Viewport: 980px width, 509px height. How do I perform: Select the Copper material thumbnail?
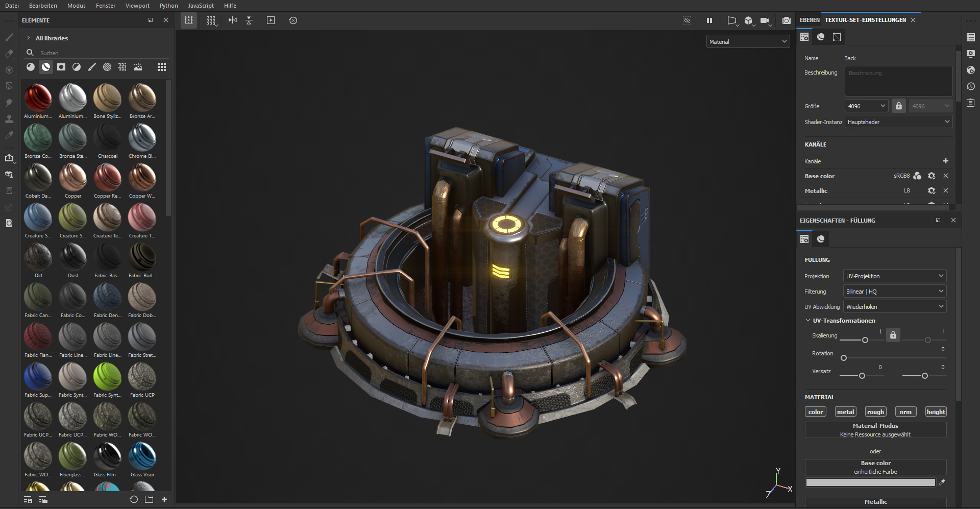(72, 179)
